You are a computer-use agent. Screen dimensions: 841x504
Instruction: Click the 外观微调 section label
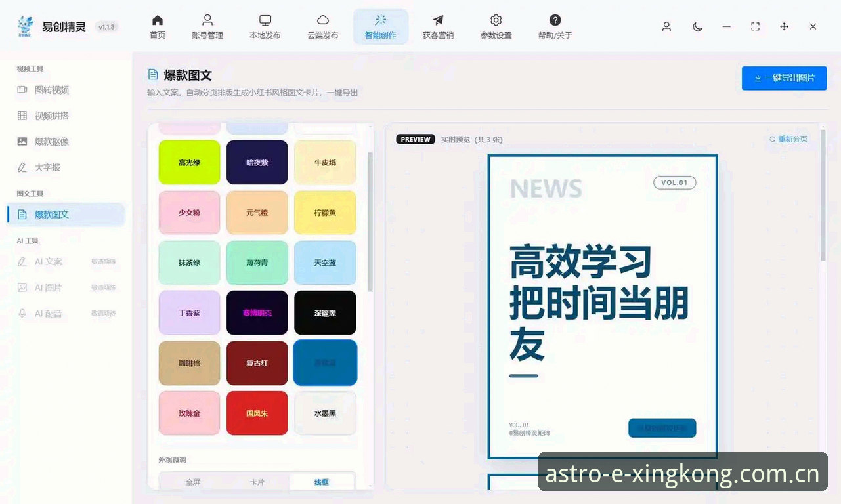click(172, 459)
